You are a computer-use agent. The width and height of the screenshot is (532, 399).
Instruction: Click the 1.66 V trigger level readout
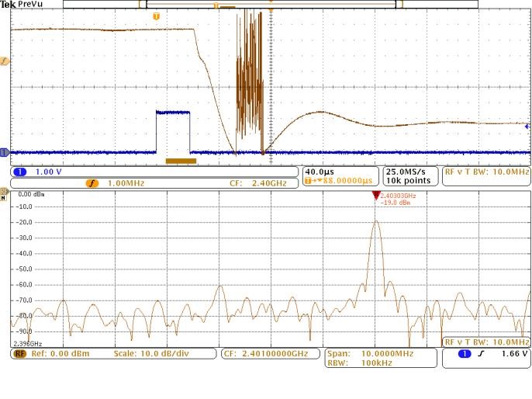coord(512,354)
